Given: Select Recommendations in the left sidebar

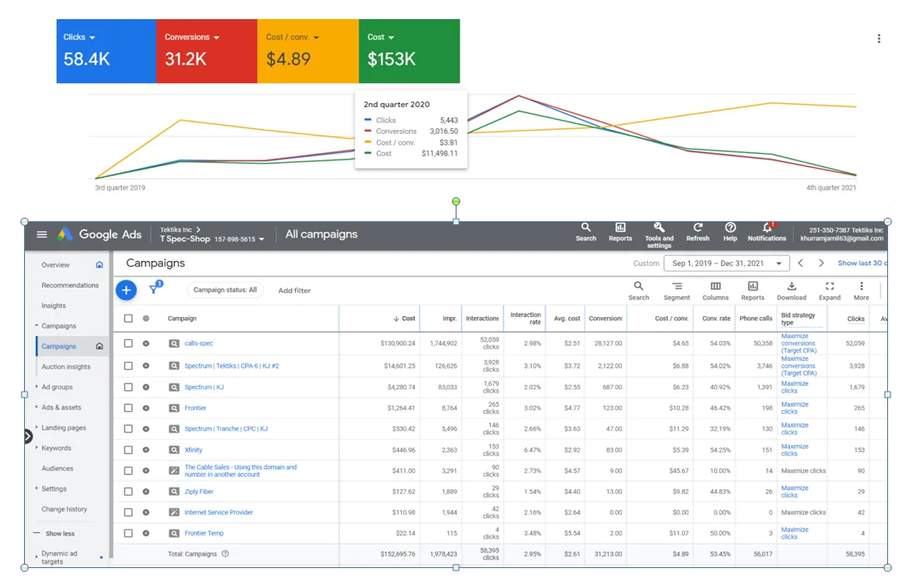Looking at the screenshot, I should tap(70, 285).
